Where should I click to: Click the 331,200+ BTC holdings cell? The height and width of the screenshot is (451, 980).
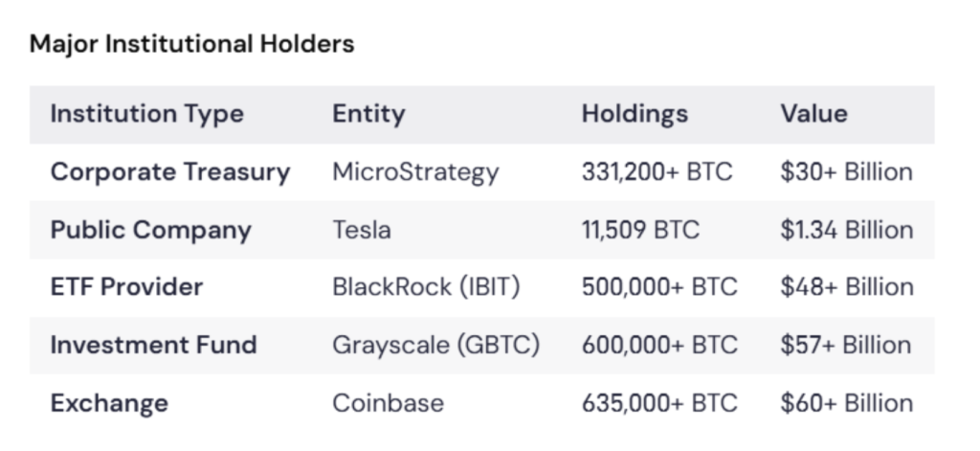(657, 172)
